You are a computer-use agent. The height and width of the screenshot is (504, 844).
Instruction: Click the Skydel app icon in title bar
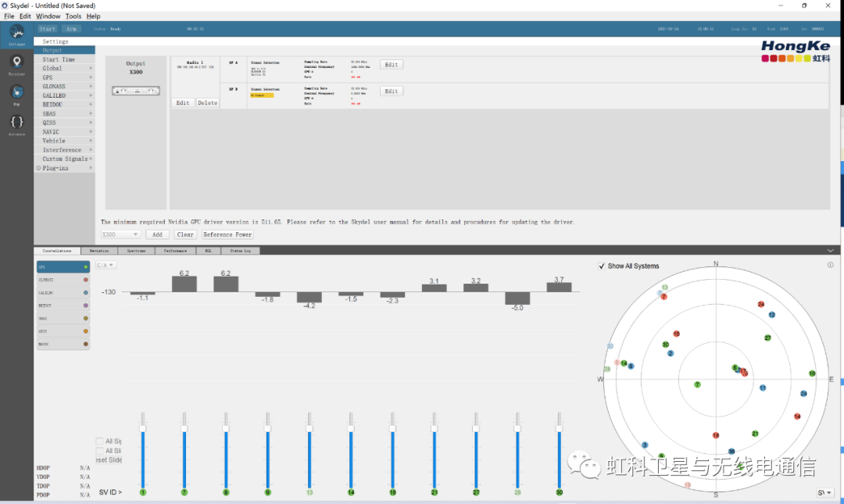pos(5,5)
